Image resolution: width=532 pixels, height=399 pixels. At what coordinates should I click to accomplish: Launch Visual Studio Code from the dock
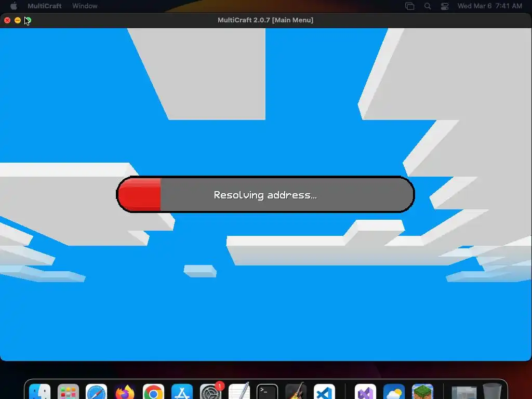click(324, 393)
